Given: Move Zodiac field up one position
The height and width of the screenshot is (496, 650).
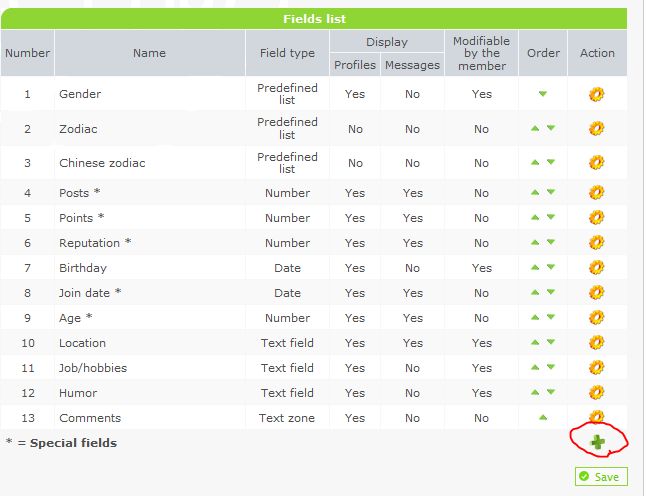Looking at the screenshot, I should point(535,128).
